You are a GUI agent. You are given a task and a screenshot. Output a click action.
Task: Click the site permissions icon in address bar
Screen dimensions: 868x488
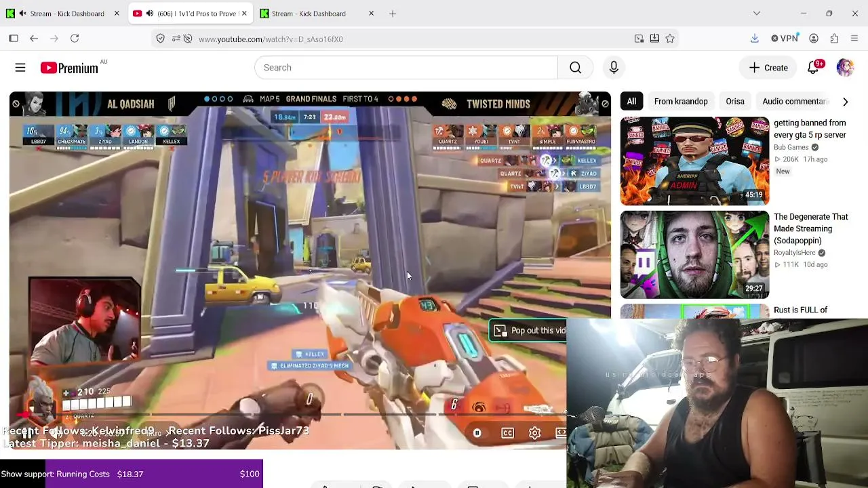click(x=176, y=39)
